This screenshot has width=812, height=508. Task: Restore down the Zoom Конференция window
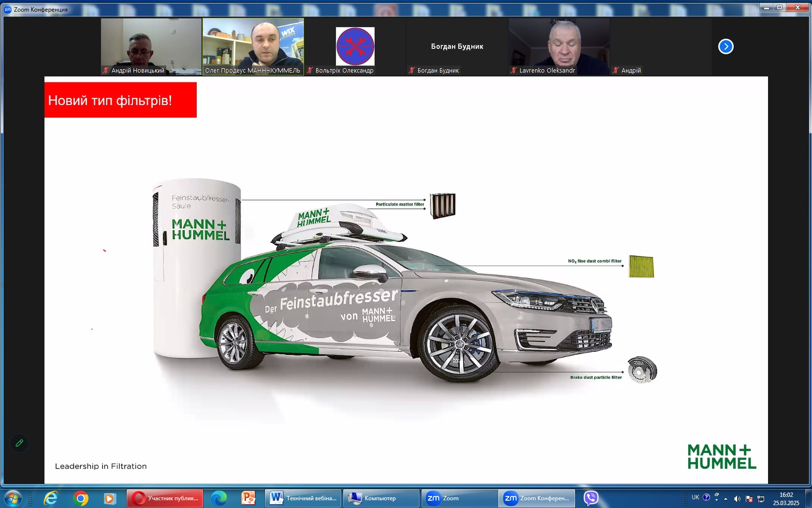click(780, 7)
